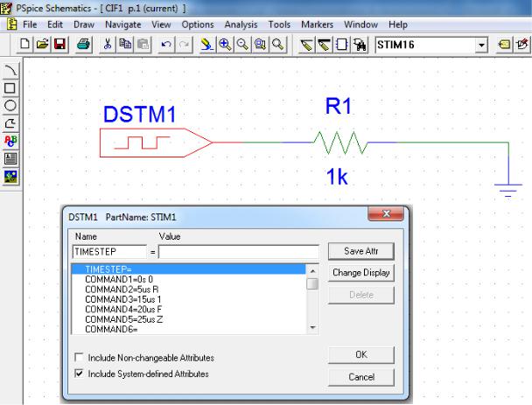Click the Redo arrow icon
This screenshot has height=405, width=532.
coord(184,45)
